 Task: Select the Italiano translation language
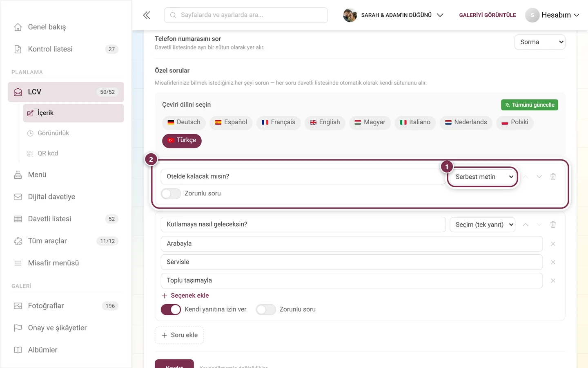pyautogui.click(x=415, y=122)
